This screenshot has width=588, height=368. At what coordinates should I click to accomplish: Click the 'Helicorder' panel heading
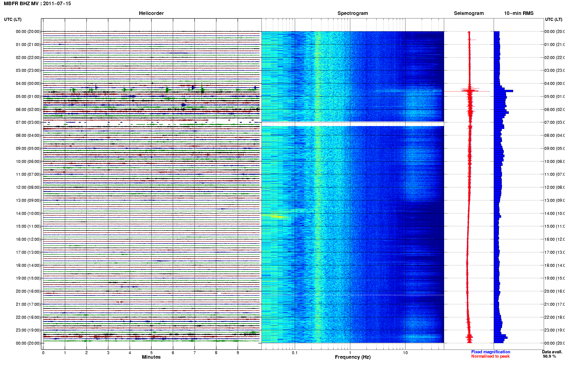click(151, 13)
